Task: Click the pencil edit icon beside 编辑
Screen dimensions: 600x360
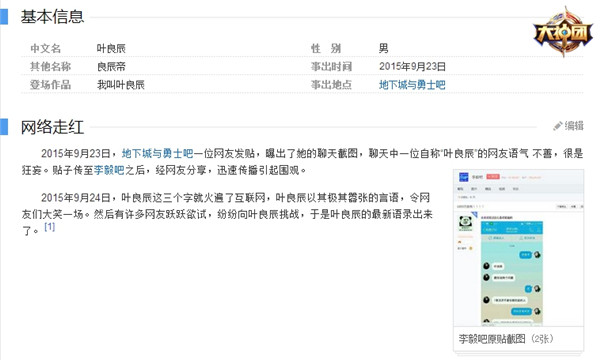Action: coord(558,126)
